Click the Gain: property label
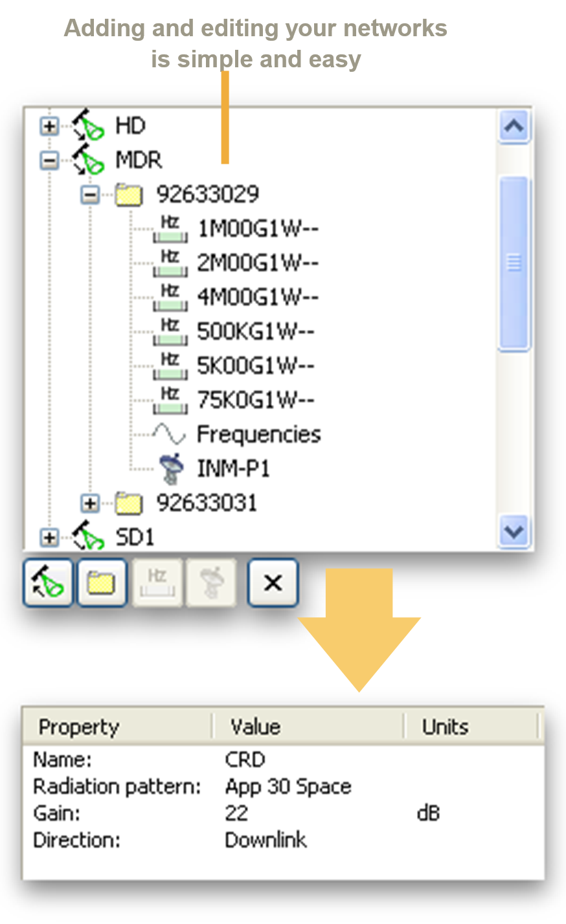The image size is (566, 924). pos(57,813)
